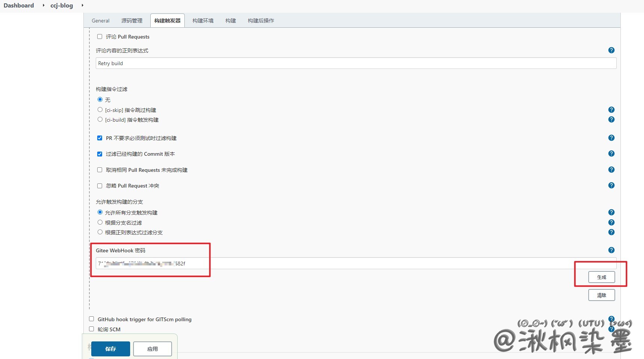This screenshot has width=644, height=359.
Task: Click help icon beside [ci-skip] option
Action: 611,110
